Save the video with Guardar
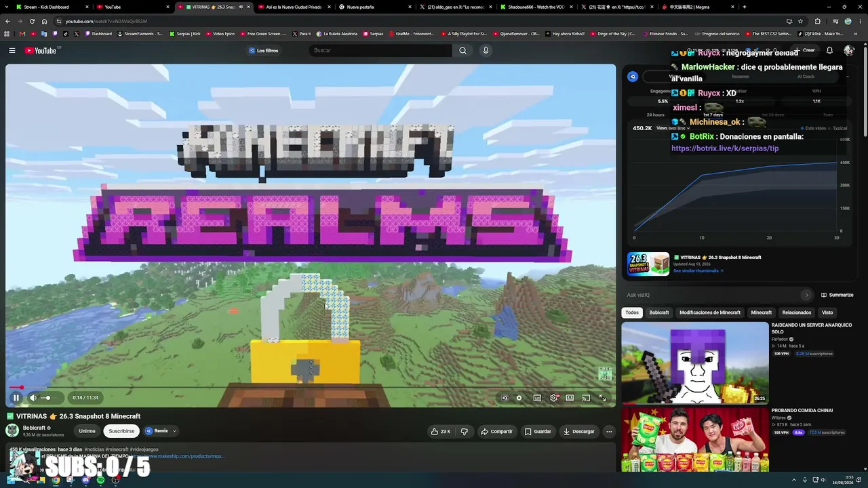The image size is (868, 488). (x=538, y=431)
